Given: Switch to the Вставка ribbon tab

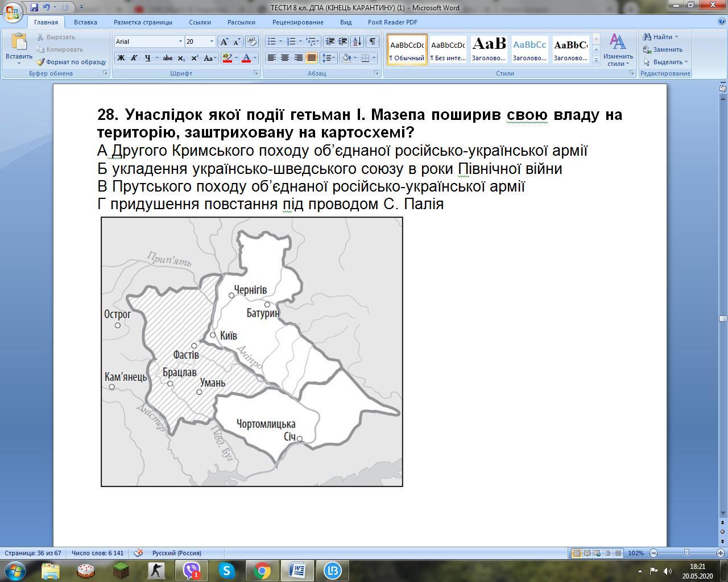Looking at the screenshot, I should [85, 22].
